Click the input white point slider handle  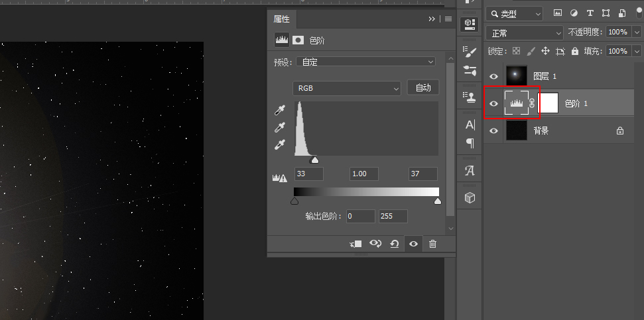coord(314,160)
